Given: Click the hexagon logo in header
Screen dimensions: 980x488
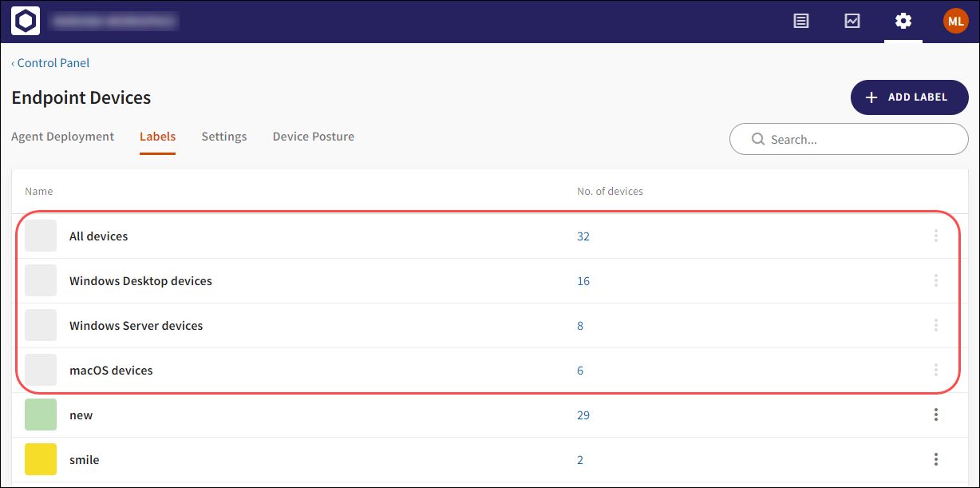Looking at the screenshot, I should point(26,21).
